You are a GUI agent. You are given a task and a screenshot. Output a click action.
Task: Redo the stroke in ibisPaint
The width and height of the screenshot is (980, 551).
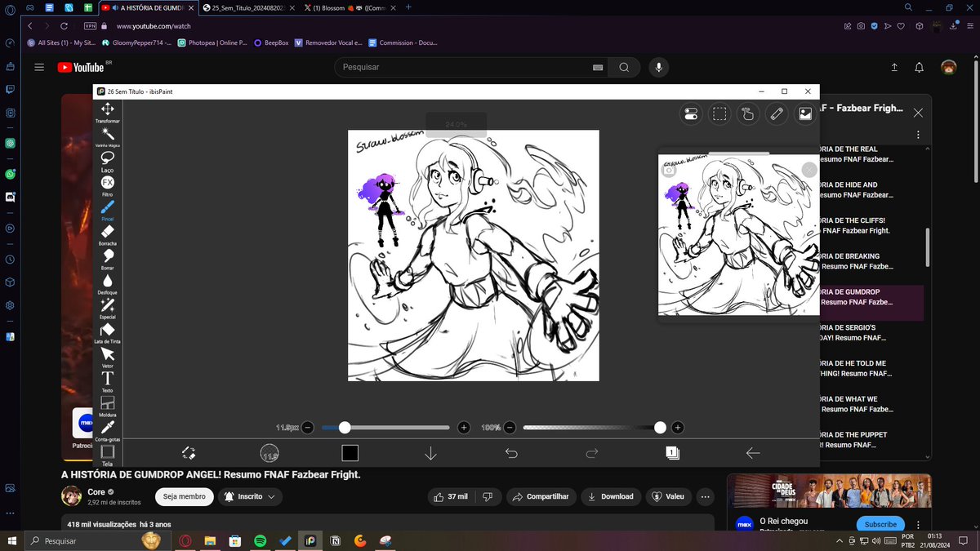coord(592,453)
